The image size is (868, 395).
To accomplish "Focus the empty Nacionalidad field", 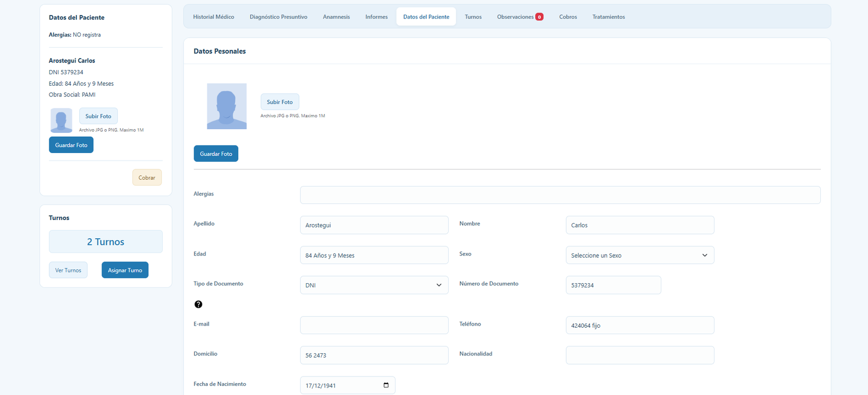I will 640,355.
